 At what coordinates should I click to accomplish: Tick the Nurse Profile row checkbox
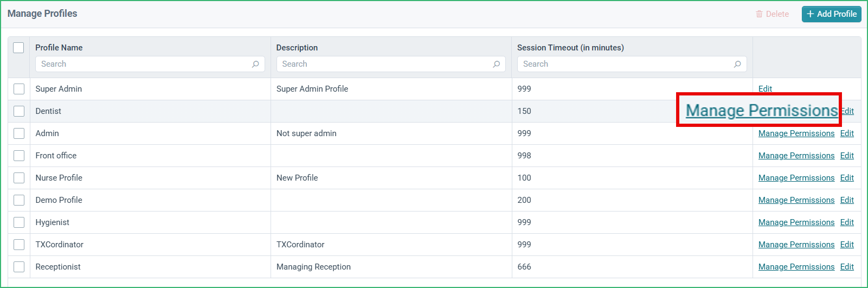tap(19, 178)
